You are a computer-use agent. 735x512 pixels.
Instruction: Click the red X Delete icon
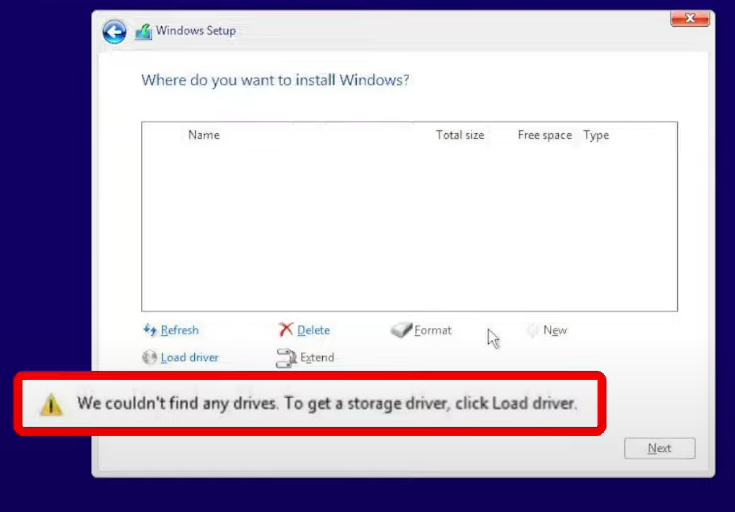[x=285, y=330]
